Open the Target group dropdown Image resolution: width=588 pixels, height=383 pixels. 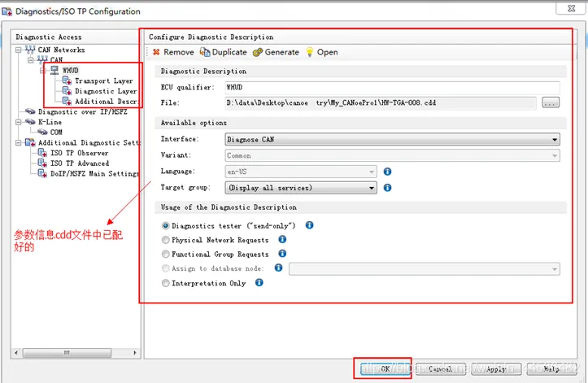(371, 188)
